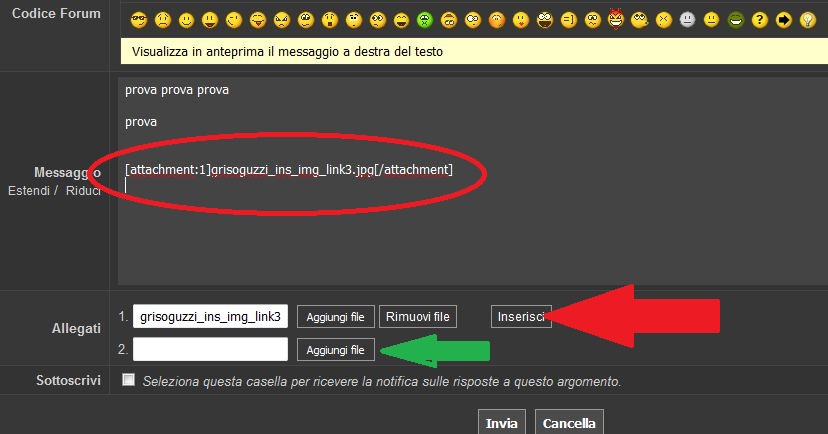828x434 pixels.
Task: Insert the red devil horned smiley
Action: [616, 20]
